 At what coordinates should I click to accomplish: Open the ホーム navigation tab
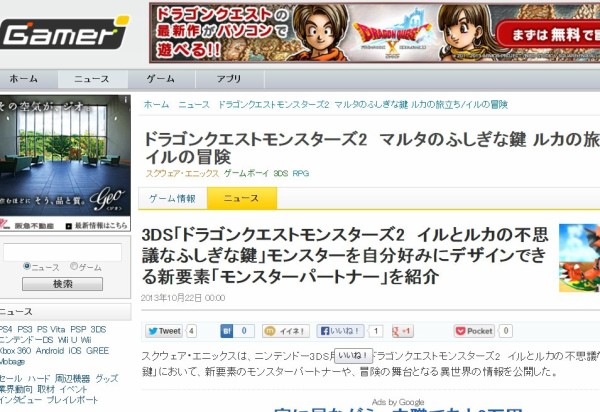(23, 79)
